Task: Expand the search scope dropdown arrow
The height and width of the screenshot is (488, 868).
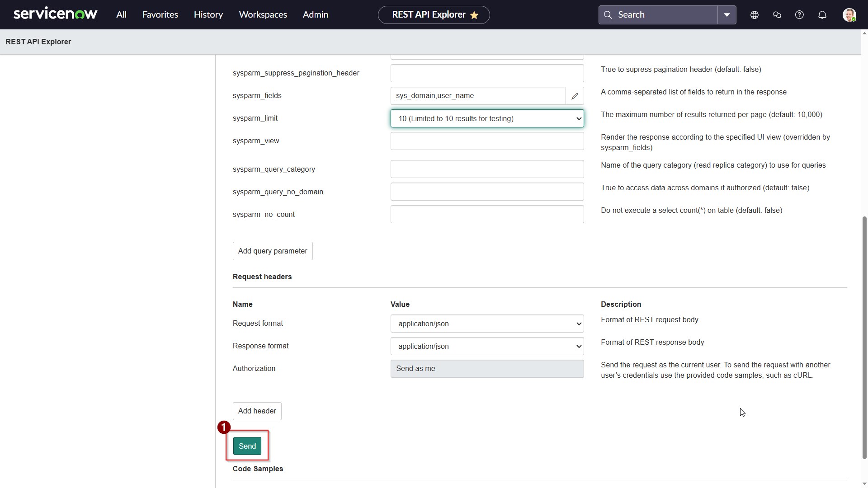Action: (x=727, y=15)
